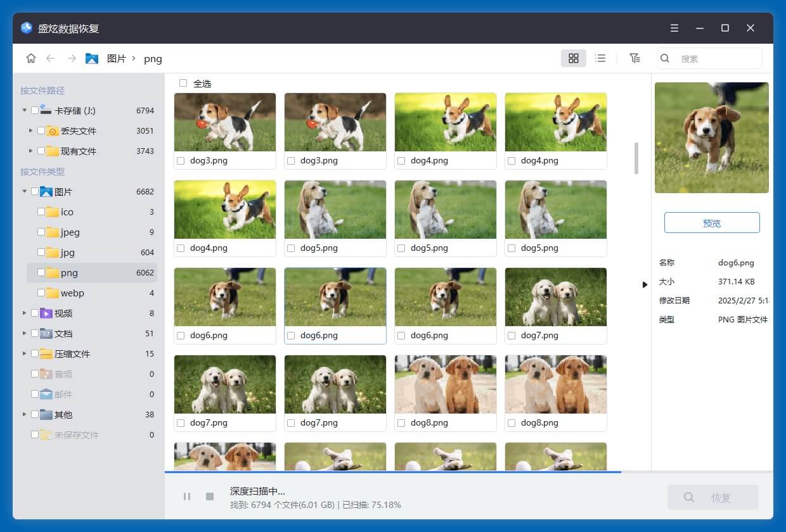Expand the 视频 category
The image size is (786, 532).
(x=24, y=313)
